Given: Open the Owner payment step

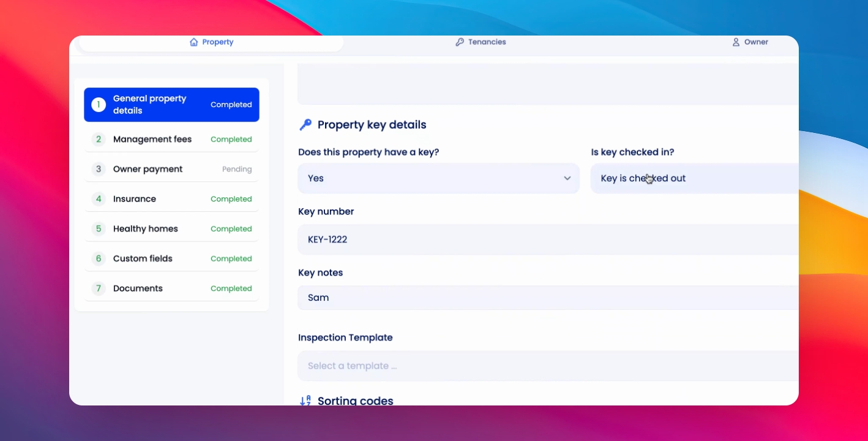Looking at the screenshot, I should pyautogui.click(x=171, y=169).
